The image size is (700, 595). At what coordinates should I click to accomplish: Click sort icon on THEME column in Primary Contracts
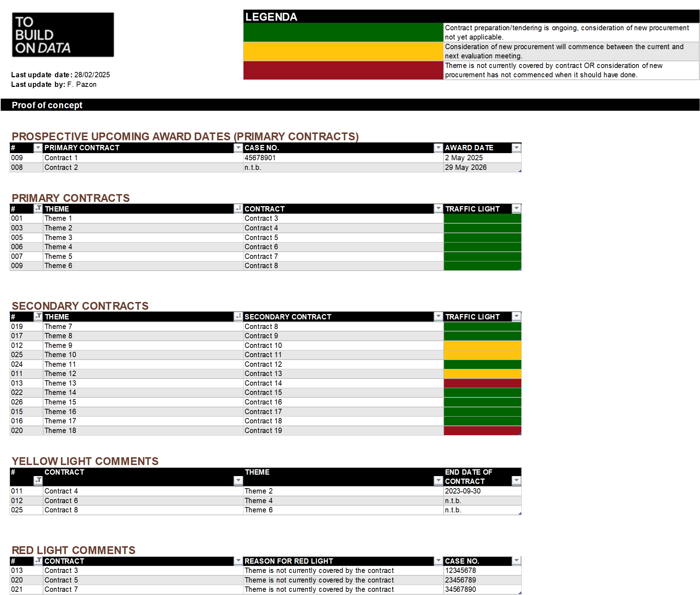pyautogui.click(x=238, y=209)
